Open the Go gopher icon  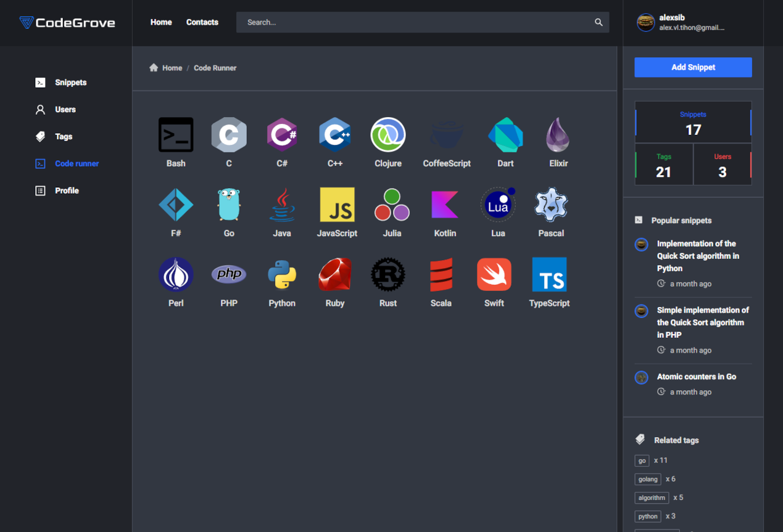pyautogui.click(x=229, y=205)
